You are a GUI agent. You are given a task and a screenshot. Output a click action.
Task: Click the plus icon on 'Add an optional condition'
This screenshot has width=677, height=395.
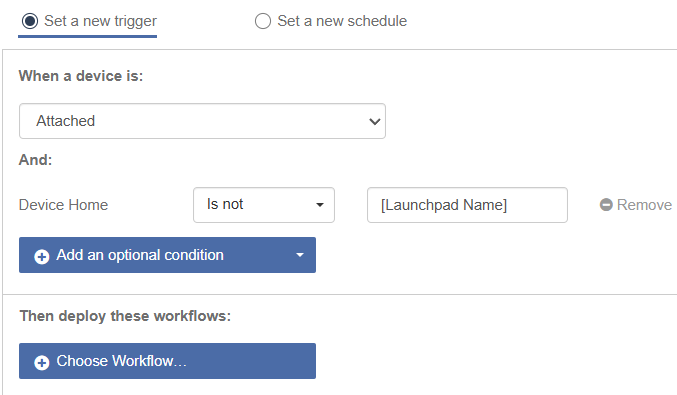[42, 256]
